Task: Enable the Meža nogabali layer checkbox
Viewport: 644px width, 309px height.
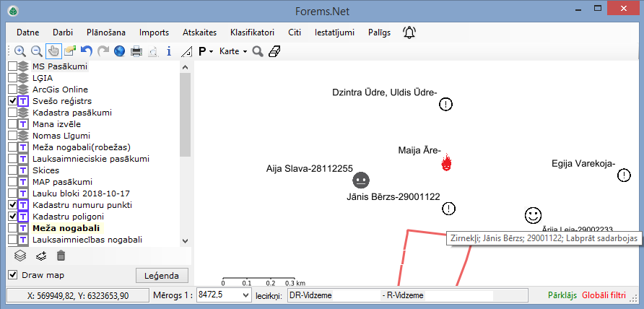Action: coord(12,228)
